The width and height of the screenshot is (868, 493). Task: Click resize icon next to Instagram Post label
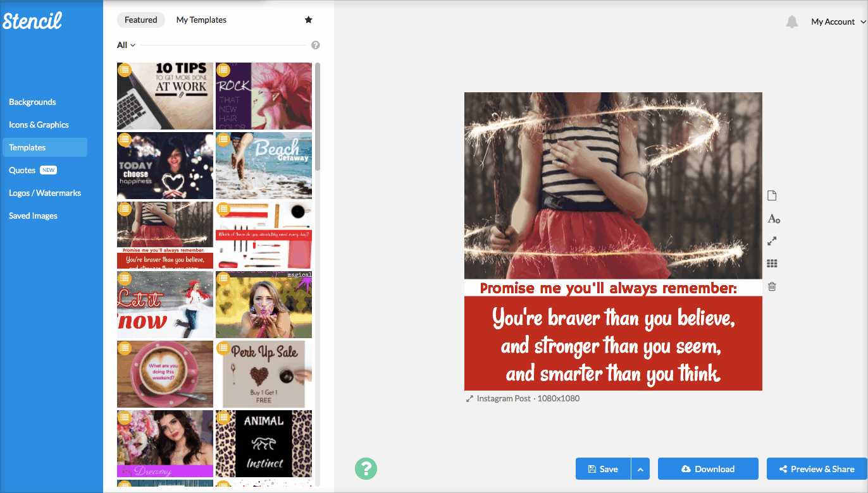pos(469,399)
